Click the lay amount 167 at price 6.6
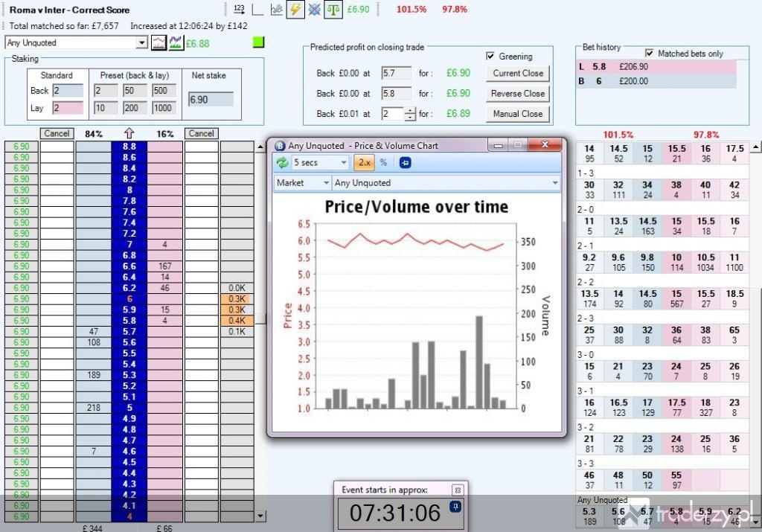 pos(164,266)
